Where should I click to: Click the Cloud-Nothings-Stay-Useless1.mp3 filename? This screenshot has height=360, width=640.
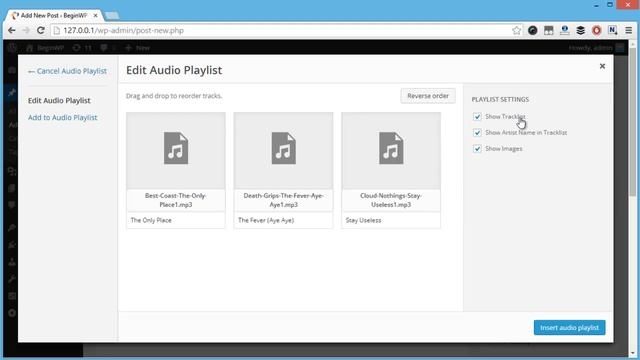391,200
